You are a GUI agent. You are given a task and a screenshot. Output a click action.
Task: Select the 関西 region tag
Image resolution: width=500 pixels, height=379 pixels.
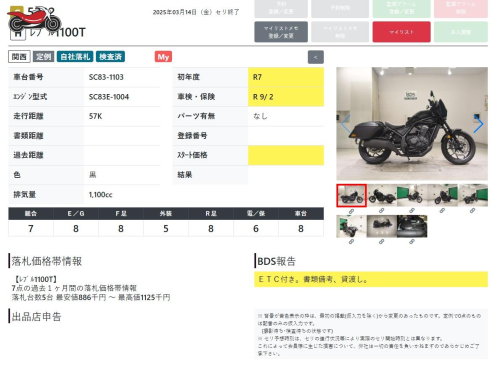click(x=19, y=57)
